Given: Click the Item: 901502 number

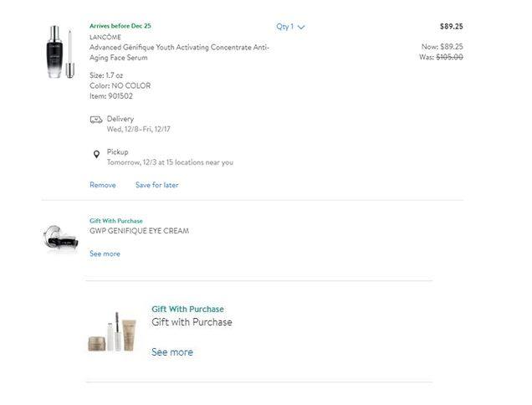Looking at the screenshot, I should (x=110, y=96).
